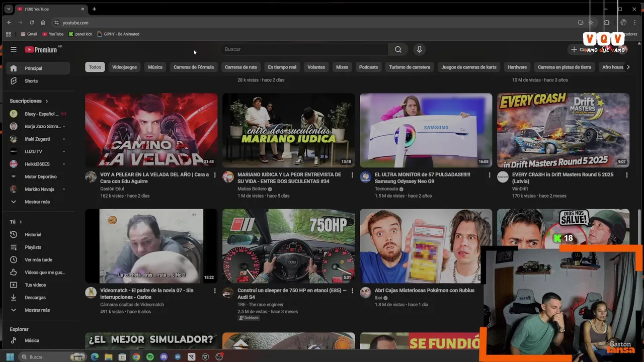This screenshot has height=362, width=644.
Task: Select the Carreras de Fórmula chip
Action: 194,67
